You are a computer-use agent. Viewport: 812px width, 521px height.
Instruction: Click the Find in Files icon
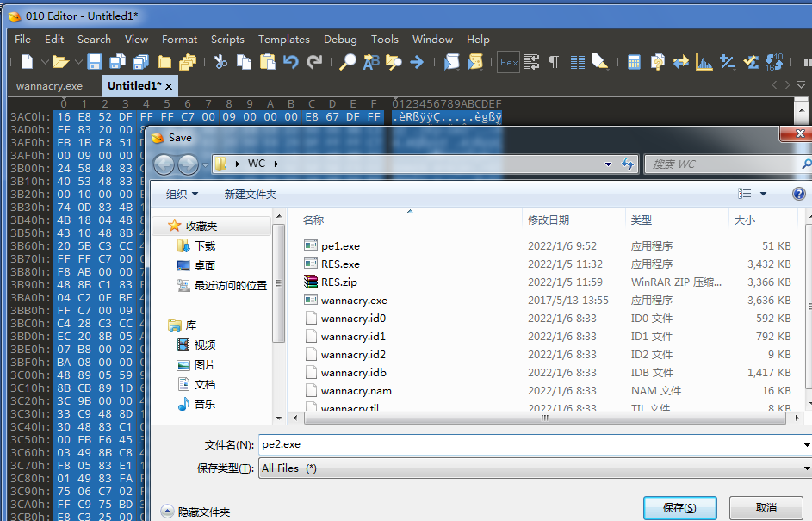pyautogui.click(x=394, y=62)
